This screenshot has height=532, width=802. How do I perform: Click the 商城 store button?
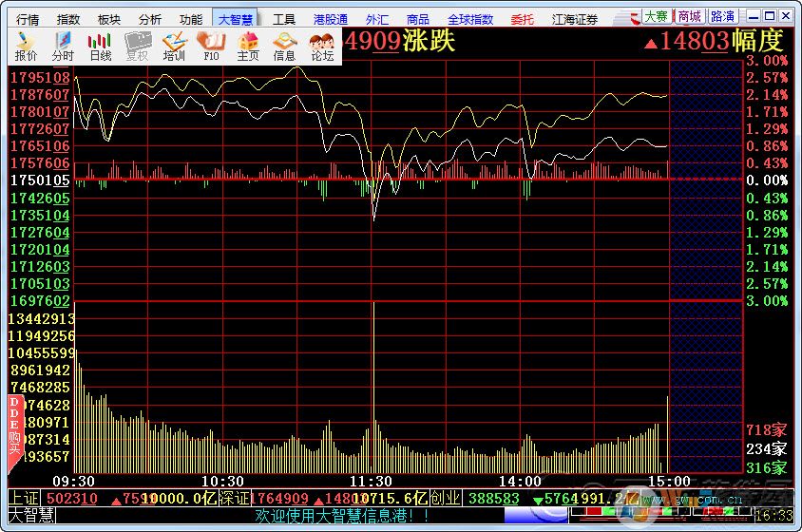(x=689, y=16)
